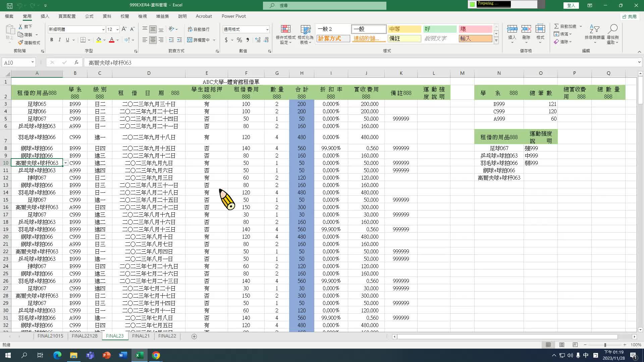Click the Decrease Indent icon
Screen dimensions: 644x362
[171, 40]
